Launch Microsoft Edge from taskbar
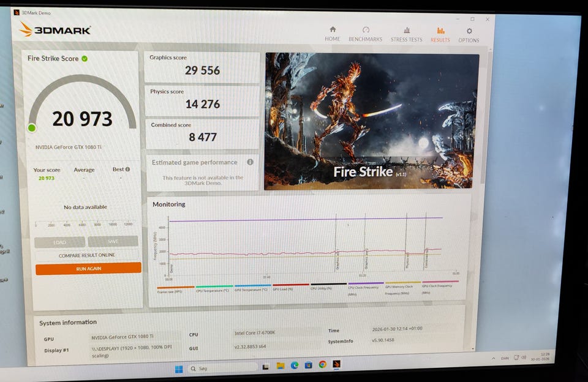This screenshot has width=588, height=382. click(x=295, y=365)
